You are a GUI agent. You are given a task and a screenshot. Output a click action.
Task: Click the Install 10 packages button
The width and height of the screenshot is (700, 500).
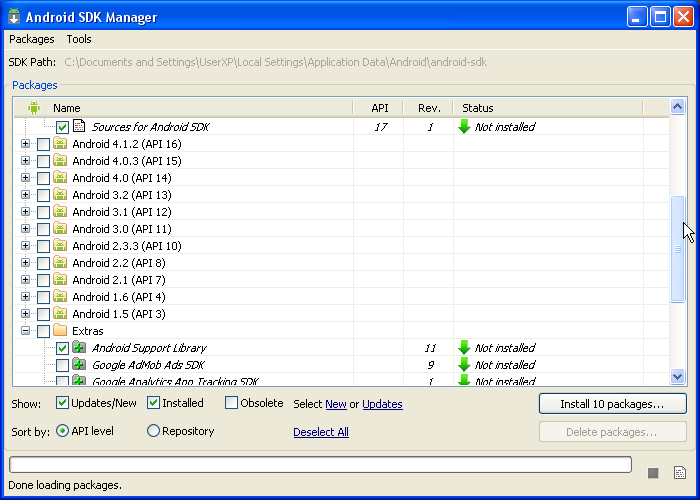pos(612,404)
